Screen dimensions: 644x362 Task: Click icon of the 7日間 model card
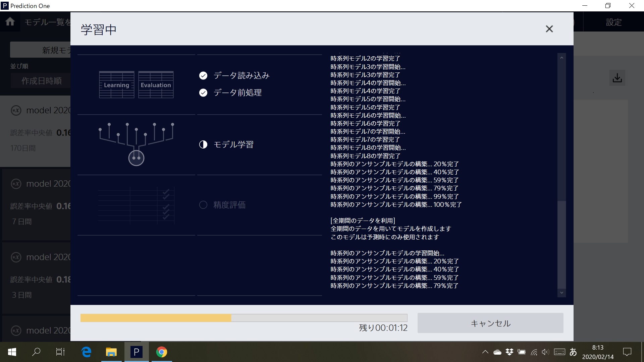[16, 184]
